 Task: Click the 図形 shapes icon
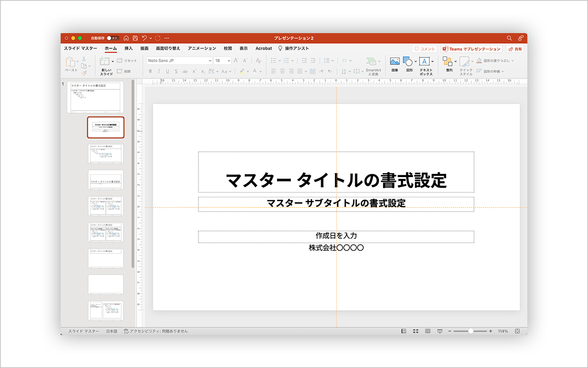[407, 62]
